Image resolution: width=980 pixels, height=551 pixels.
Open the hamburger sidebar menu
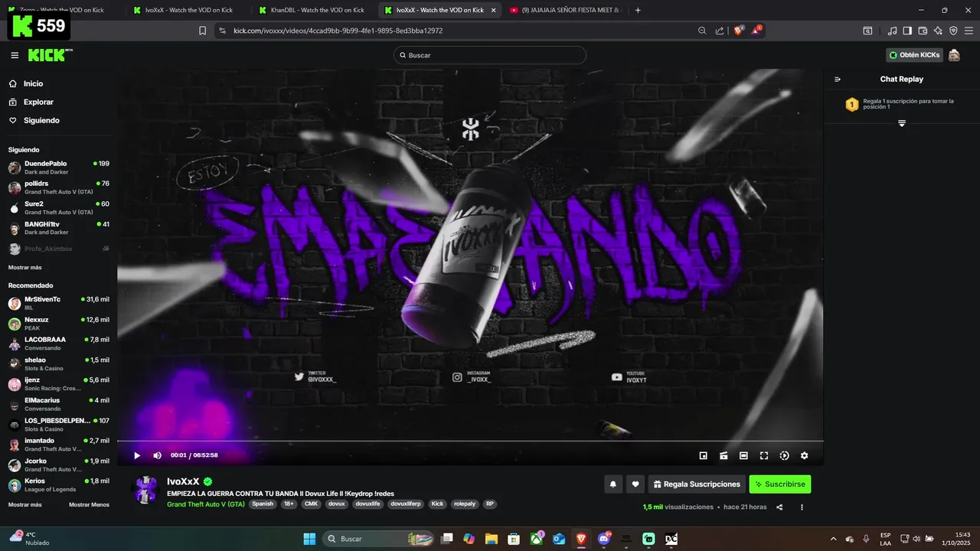point(15,55)
